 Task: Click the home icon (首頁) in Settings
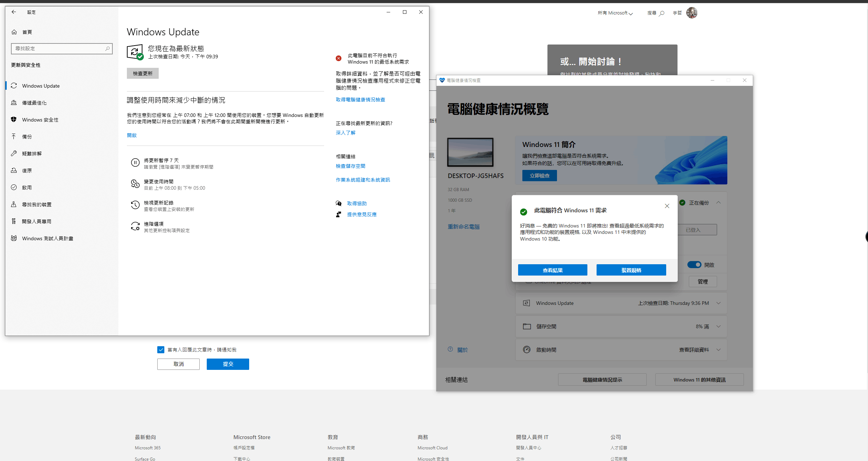14,32
